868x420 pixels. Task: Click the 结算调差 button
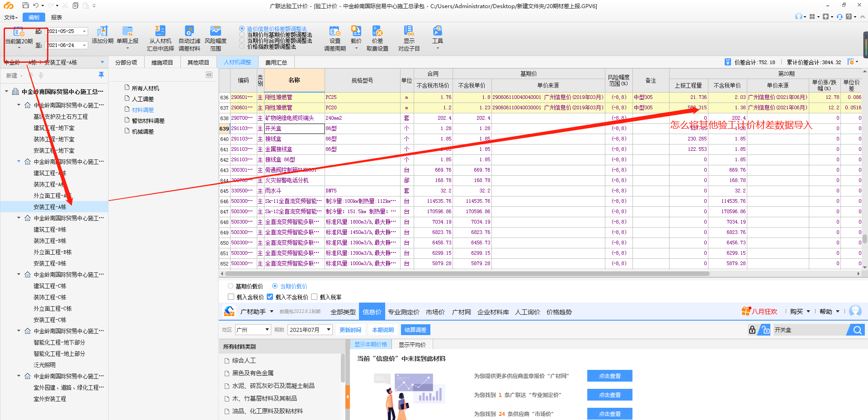coord(415,330)
